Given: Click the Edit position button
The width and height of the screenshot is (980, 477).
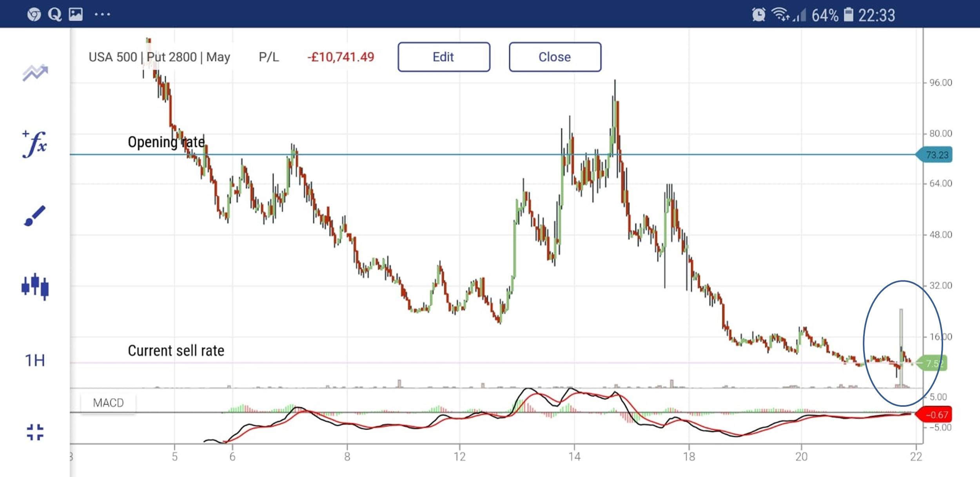Looking at the screenshot, I should point(443,57).
